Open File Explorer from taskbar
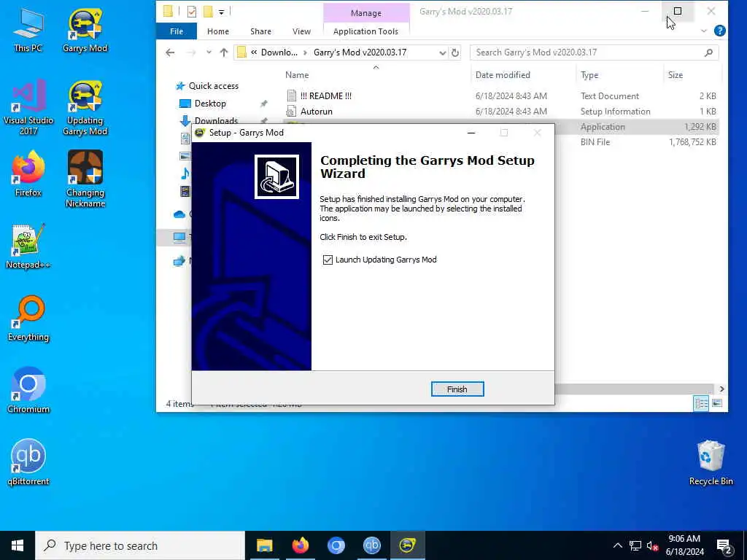The height and width of the screenshot is (560, 747). [x=264, y=545]
